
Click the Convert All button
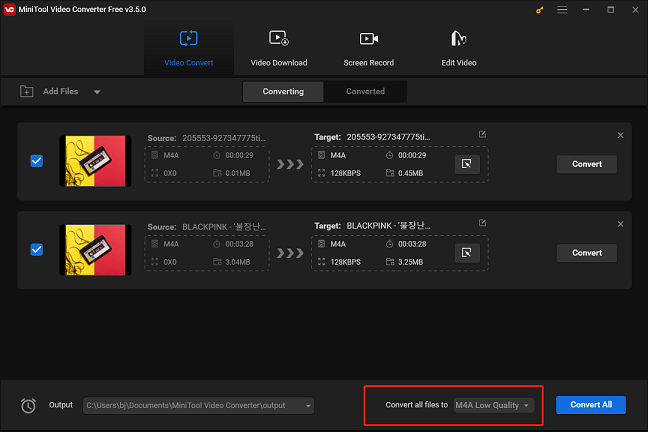pyautogui.click(x=591, y=405)
